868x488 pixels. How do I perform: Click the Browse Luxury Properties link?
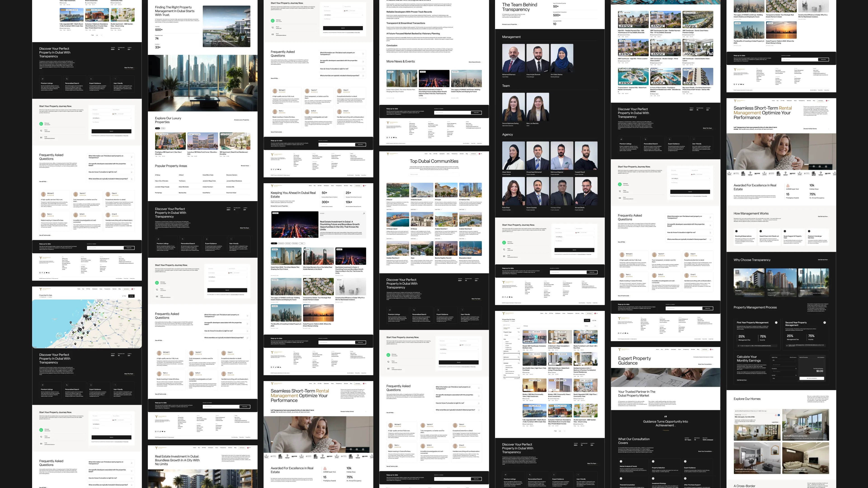pos(242,120)
